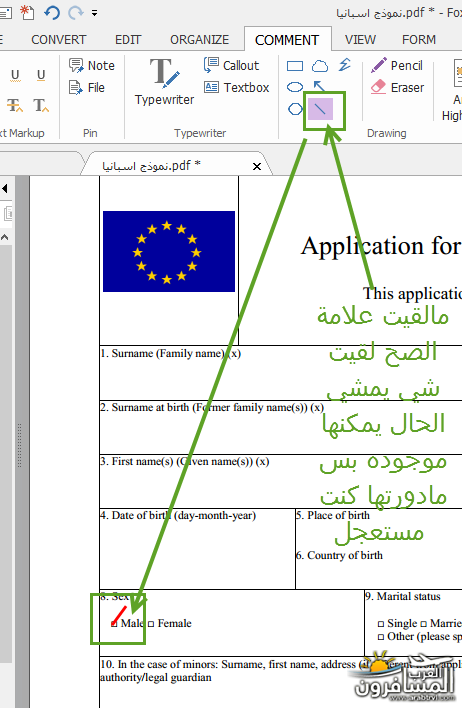This screenshot has width=462, height=708.
Task: Check the Male checkbox
Action: coord(114,624)
